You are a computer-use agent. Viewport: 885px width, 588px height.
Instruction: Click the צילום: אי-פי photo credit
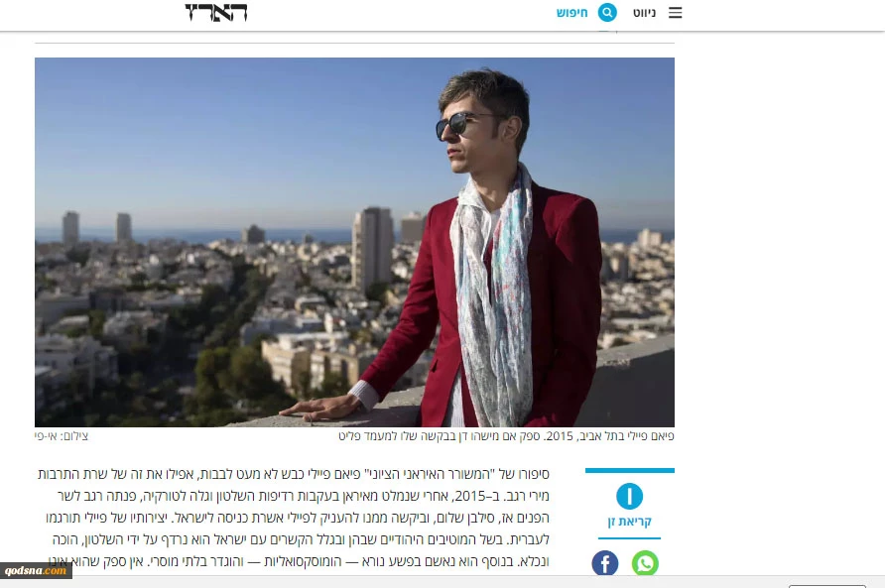[x=62, y=436]
